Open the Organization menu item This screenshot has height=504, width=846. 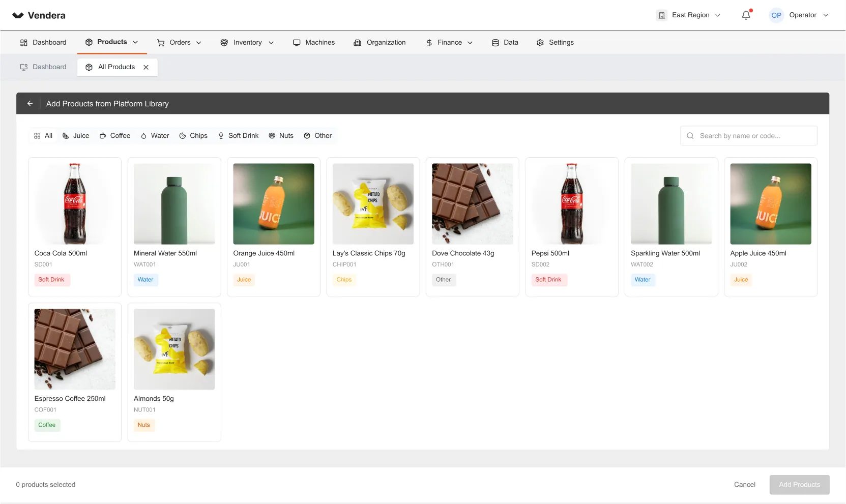click(380, 43)
